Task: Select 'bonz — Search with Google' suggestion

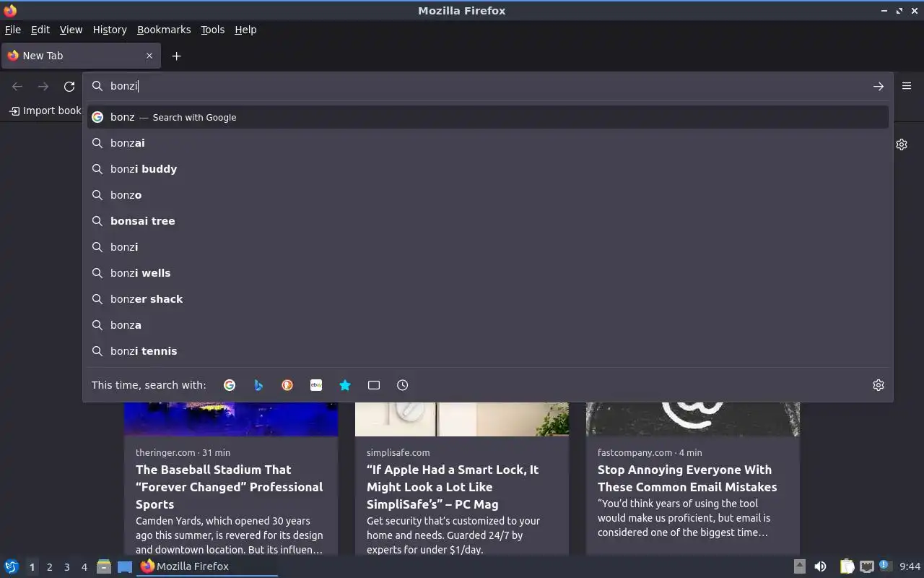Action: [488, 117]
